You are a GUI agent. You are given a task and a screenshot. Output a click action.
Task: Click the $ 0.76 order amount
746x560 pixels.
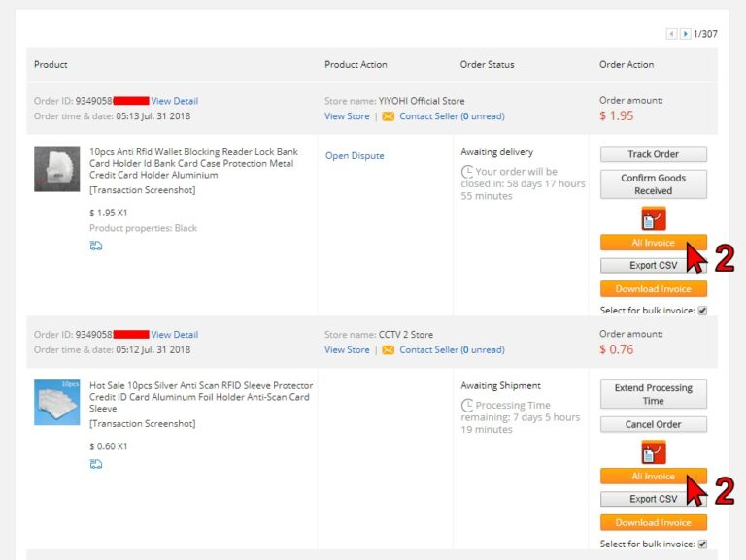coord(617,349)
